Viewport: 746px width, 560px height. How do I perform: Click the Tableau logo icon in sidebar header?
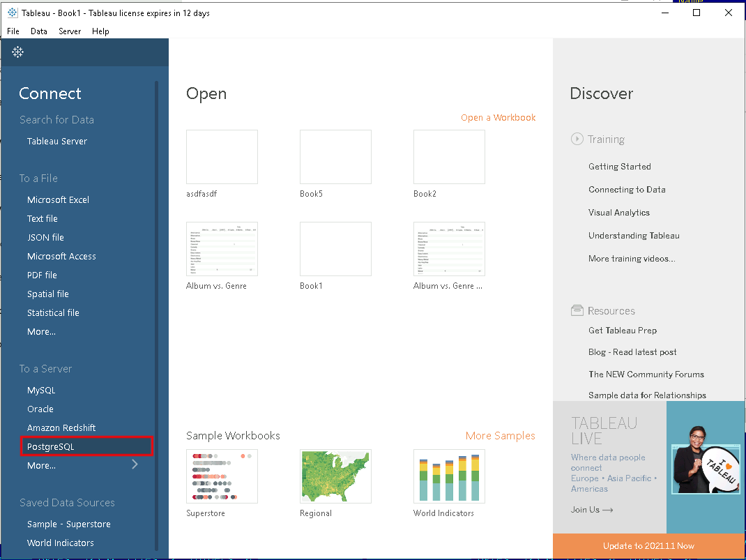point(17,52)
